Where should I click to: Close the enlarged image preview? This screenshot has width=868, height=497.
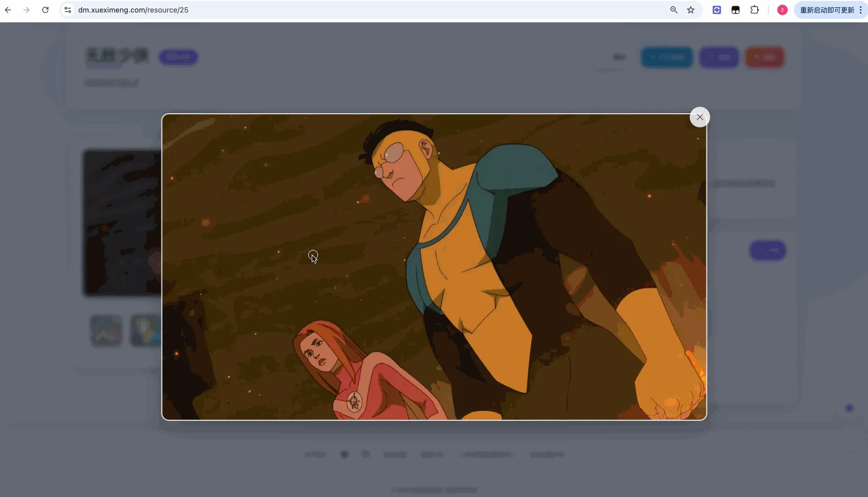pos(700,117)
